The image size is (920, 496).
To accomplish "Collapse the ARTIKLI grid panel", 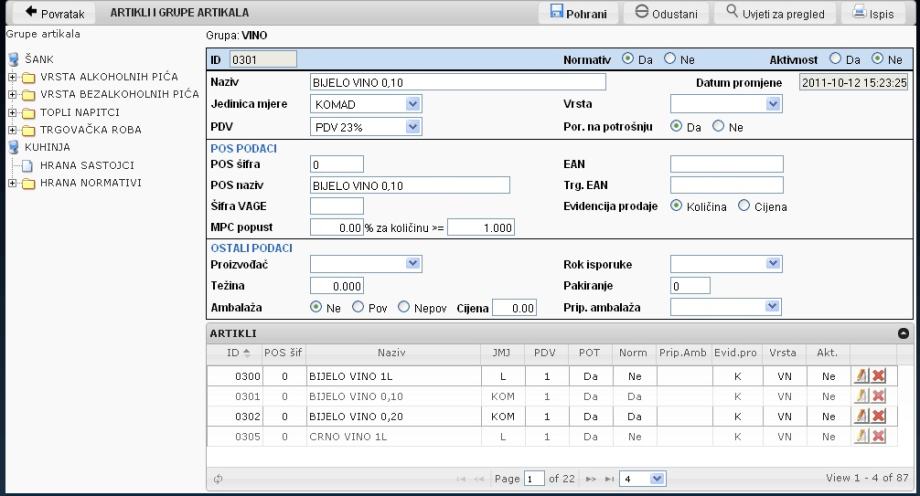I will click(903, 332).
